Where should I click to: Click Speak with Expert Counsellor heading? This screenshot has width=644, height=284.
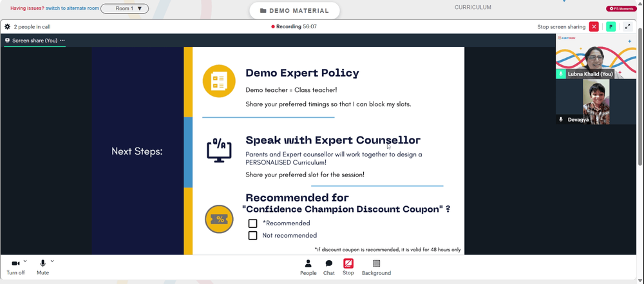333,140
